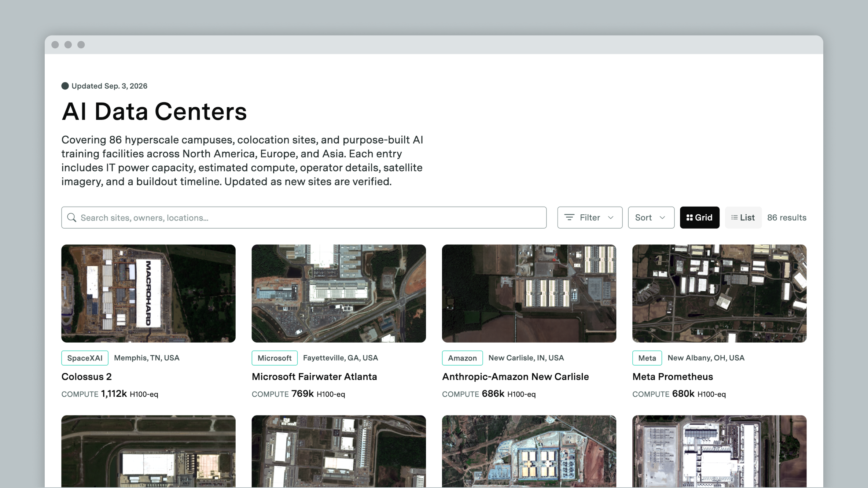Click the search magnifier icon
This screenshot has height=488, width=868.
click(x=72, y=218)
